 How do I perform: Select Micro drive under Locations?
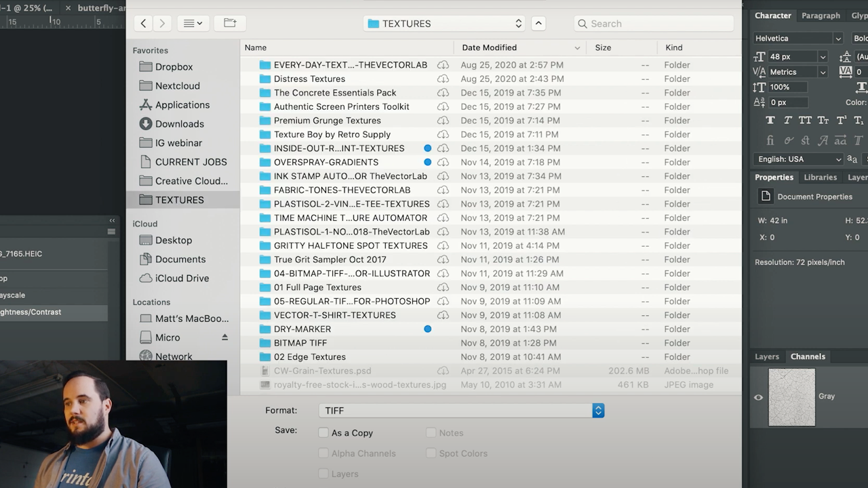coord(167,337)
